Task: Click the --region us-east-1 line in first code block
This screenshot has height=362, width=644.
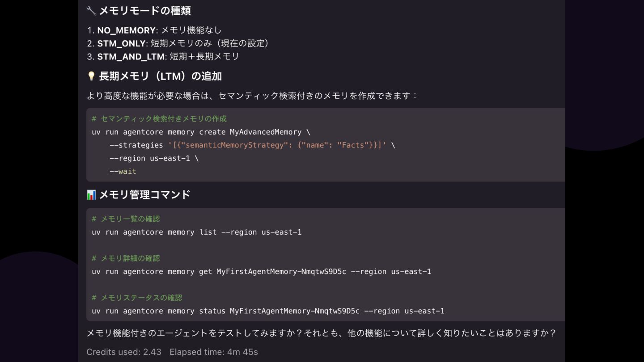Action: coord(154,159)
